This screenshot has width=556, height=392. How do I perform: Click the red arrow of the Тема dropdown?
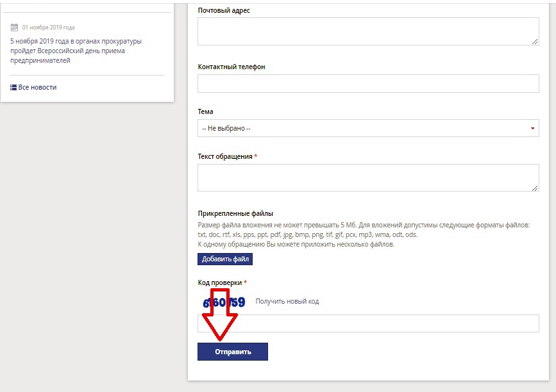[532, 128]
